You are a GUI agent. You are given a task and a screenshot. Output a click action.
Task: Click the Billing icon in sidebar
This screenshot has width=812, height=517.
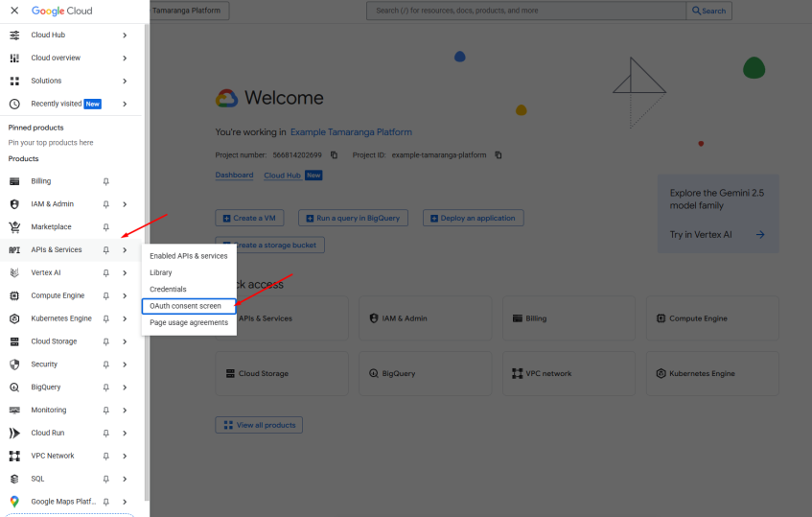click(14, 181)
